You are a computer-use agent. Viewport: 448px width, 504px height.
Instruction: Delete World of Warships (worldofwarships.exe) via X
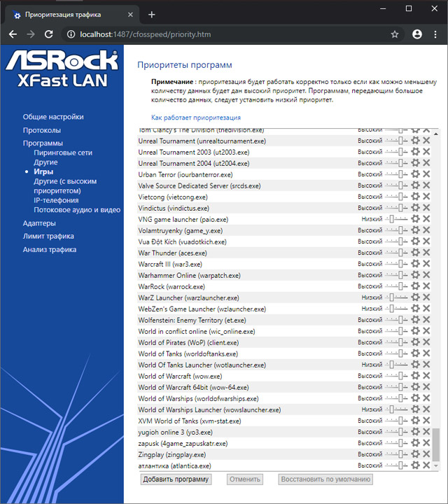(x=426, y=398)
